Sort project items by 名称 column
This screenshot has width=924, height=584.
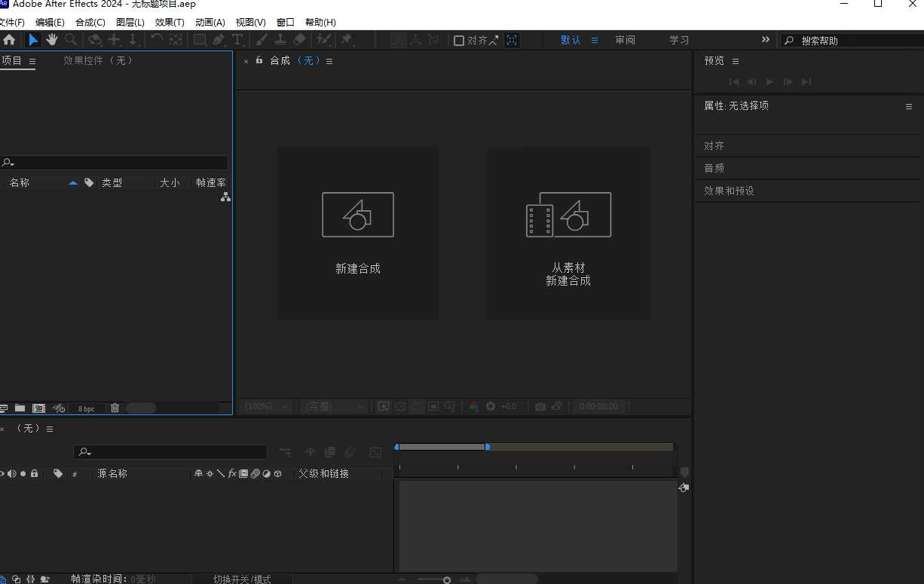[20, 182]
